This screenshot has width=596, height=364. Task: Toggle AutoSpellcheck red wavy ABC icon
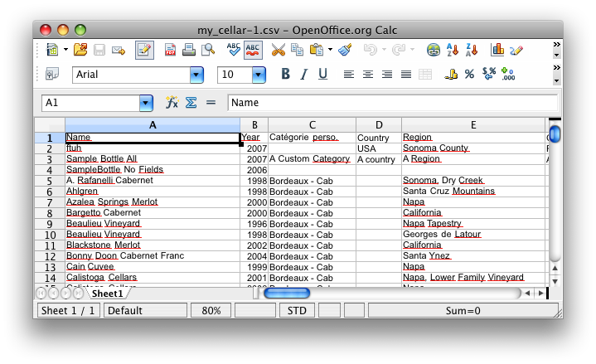[x=253, y=51]
